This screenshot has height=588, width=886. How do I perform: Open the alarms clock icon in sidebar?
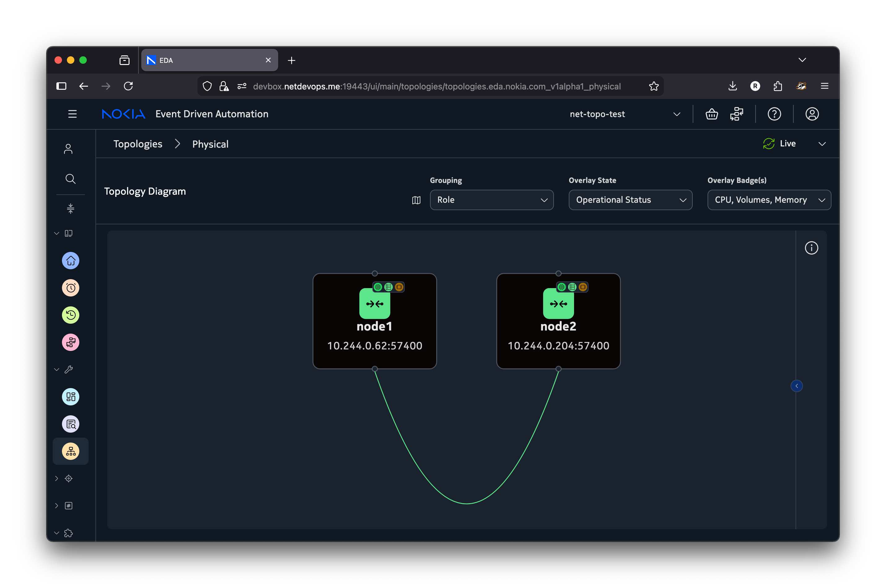click(71, 288)
